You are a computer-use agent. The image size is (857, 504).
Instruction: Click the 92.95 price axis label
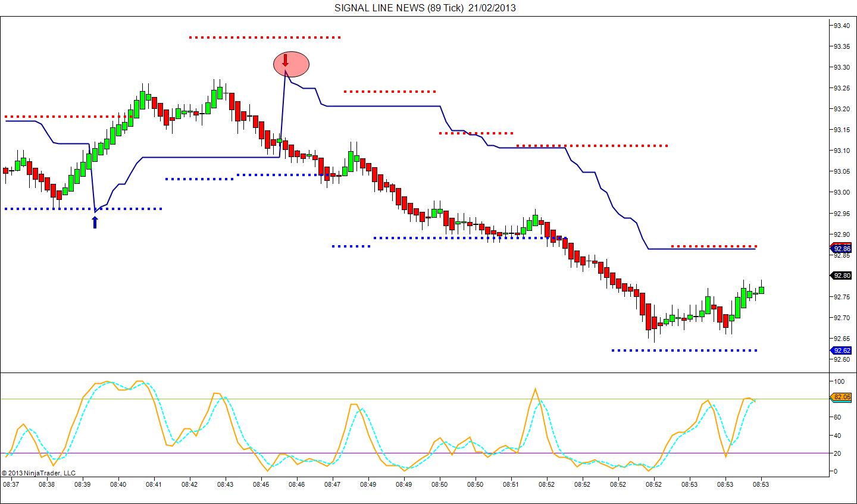coord(842,213)
